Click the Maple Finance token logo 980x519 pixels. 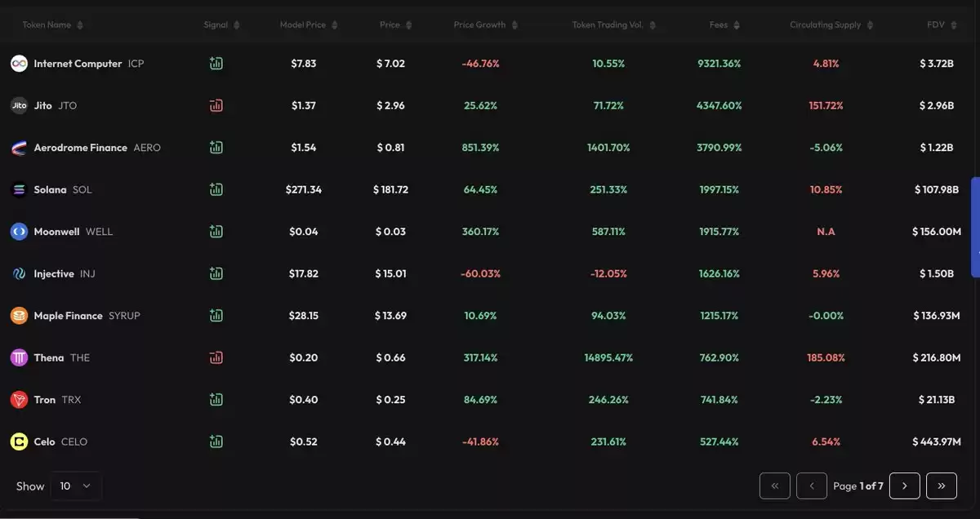click(x=19, y=316)
